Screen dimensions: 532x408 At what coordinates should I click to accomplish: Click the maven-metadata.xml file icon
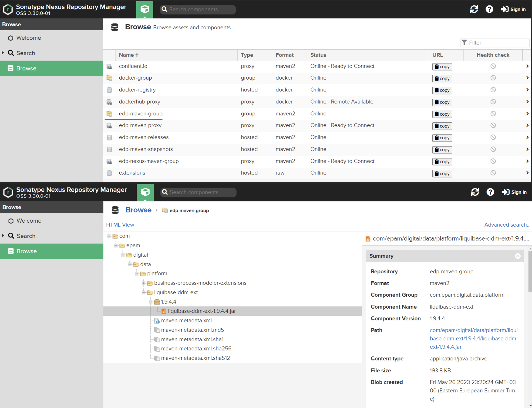click(157, 321)
